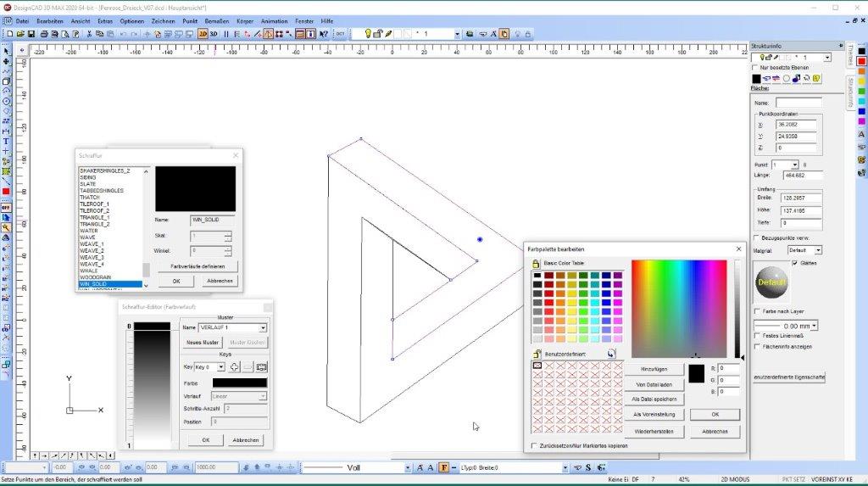Uncheck the Glätten checkbox

click(x=795, y=263)
